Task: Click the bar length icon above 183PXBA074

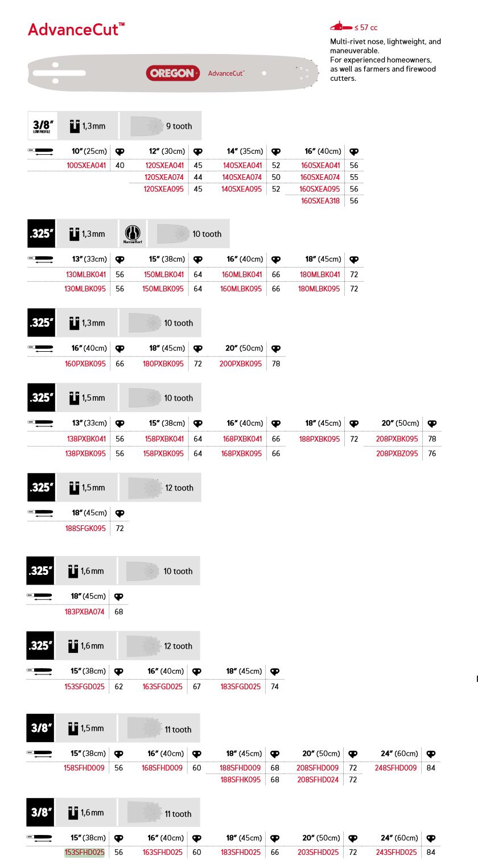Action: pos(40,597)
